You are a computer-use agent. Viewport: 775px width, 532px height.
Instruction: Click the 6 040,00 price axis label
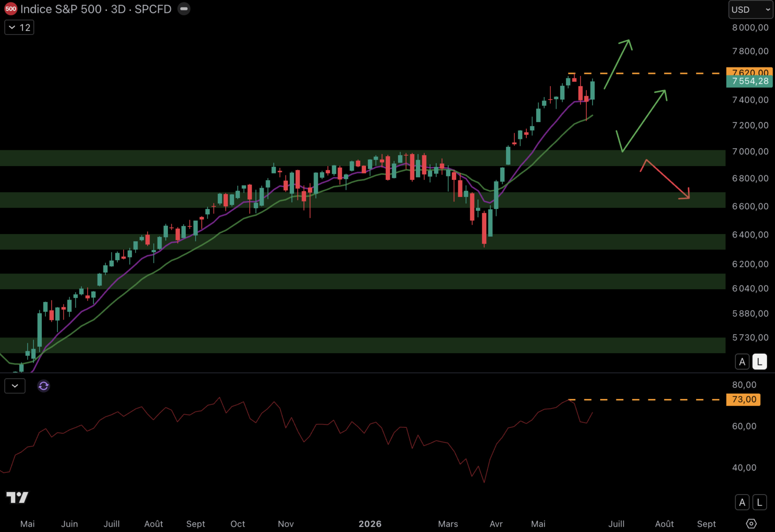coord(750,288)
